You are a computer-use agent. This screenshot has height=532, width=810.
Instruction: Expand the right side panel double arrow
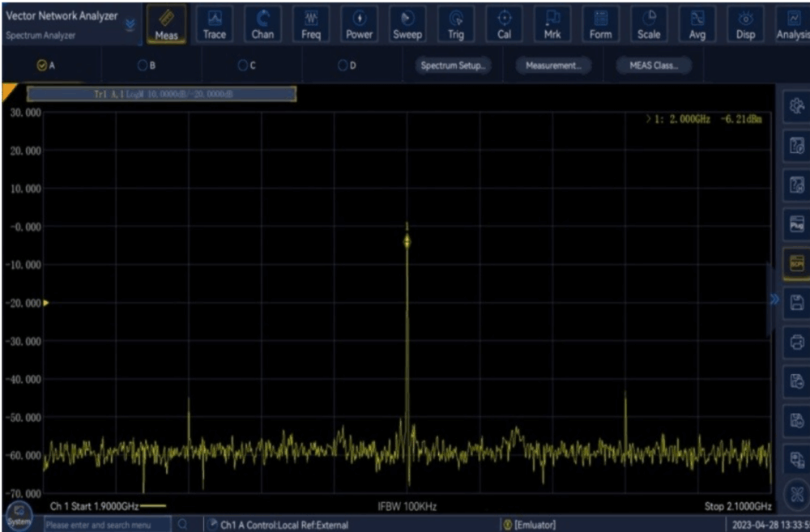(x=774, y=299)
